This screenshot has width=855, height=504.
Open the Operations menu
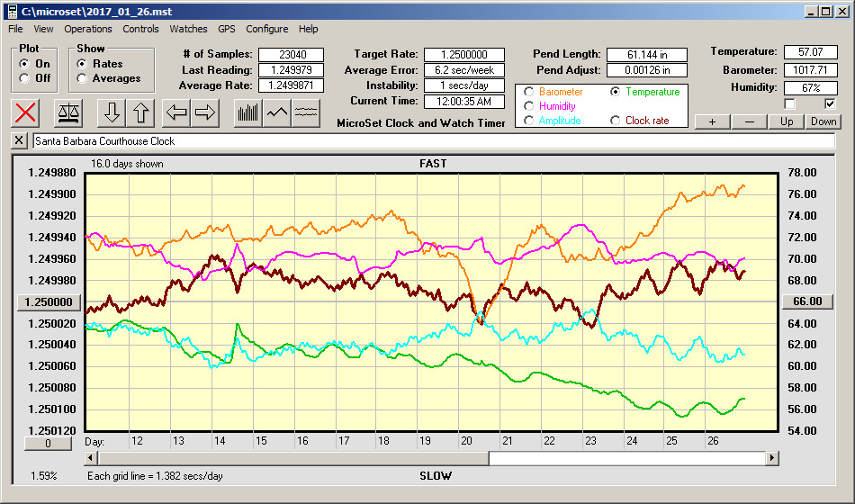pos(88,29)
